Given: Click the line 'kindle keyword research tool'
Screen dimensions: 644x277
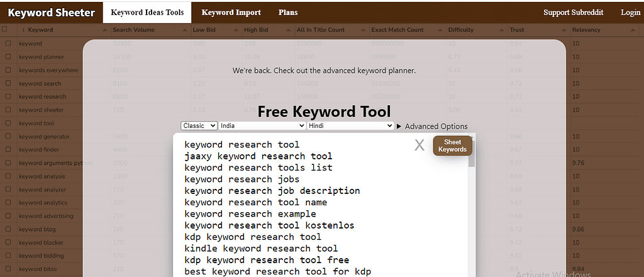Looking at the screenshot, I should pyautogui.click(x=261, y=248).
